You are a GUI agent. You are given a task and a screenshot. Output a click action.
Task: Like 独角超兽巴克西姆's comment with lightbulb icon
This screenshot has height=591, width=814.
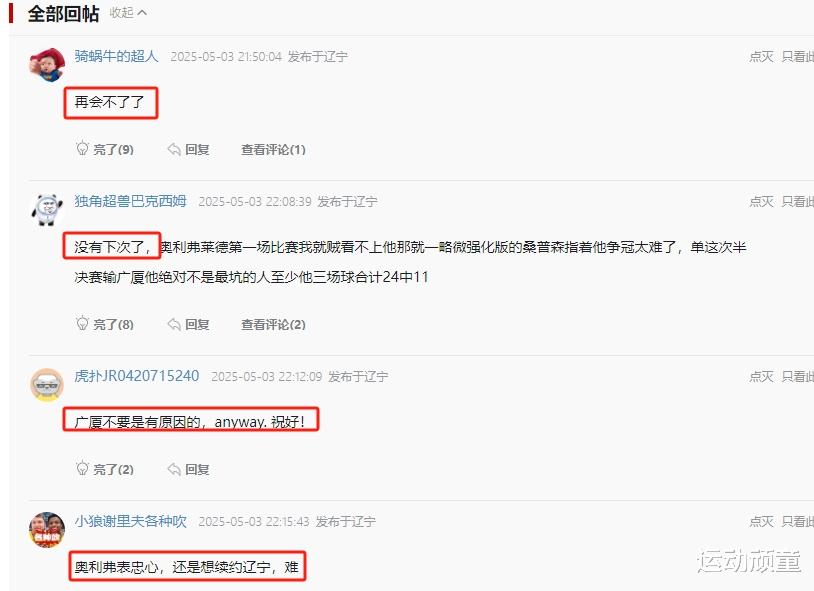pyautogui.click(x=82, y=324)
